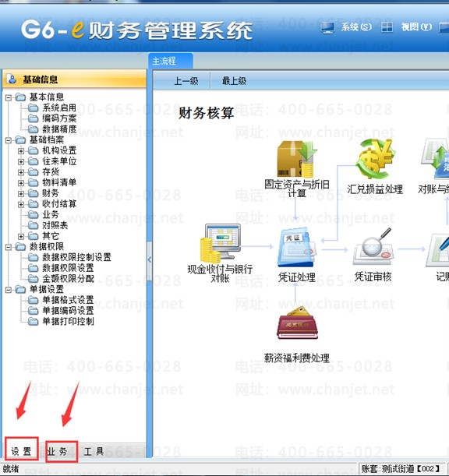Switch to the 业务 bottom tab
Viewport: 449px width, 476px height.
[58, 451]
